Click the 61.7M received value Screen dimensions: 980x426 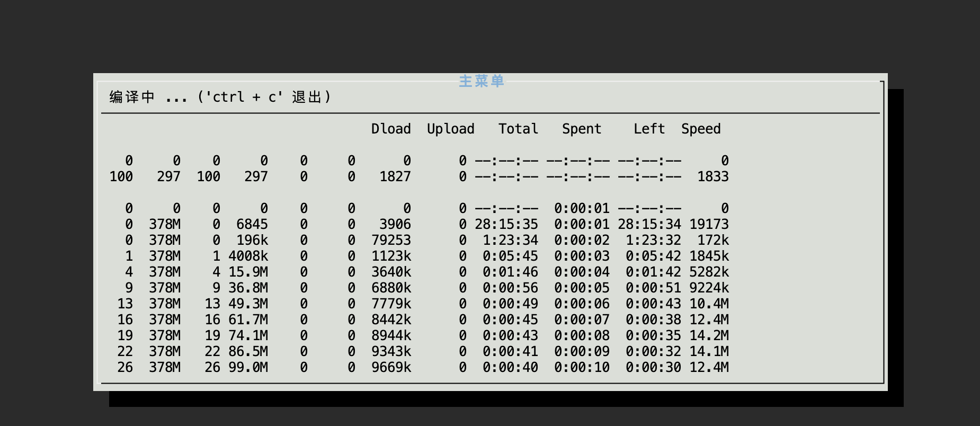pyautogui.click(x=248, y=319)
